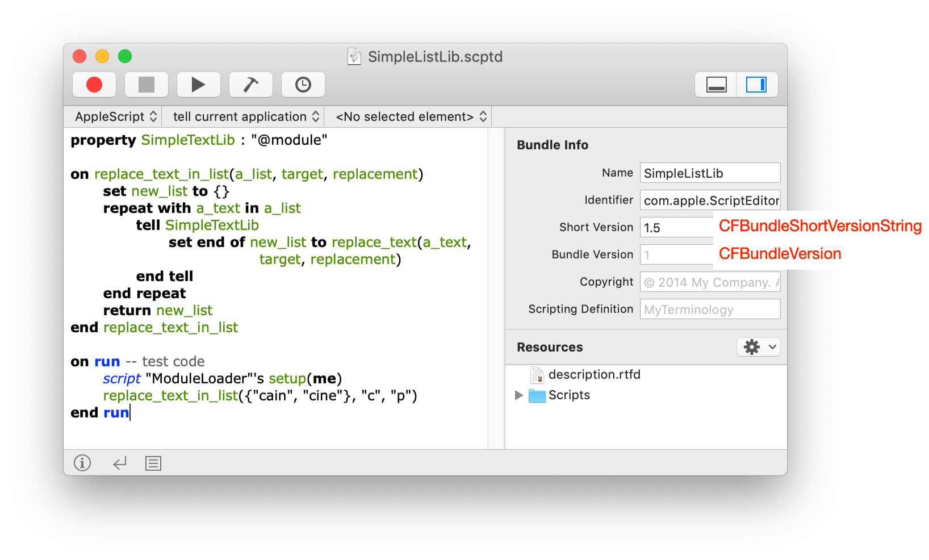Show result using return arrow icon

click(x=119, y=463)
